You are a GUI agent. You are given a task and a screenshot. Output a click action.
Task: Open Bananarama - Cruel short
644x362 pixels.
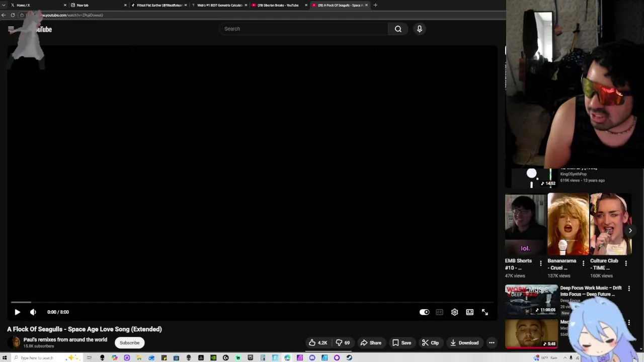[x=568, y=224]
